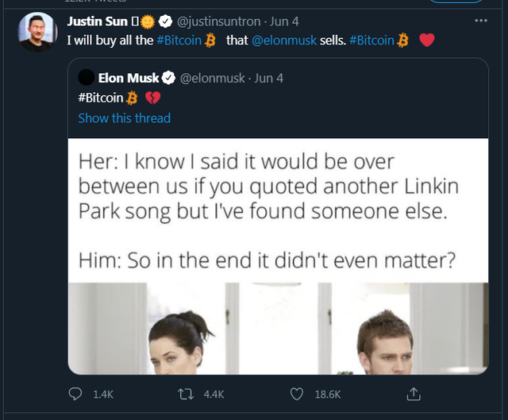Click the Elon Musk display name

(129, 78)
